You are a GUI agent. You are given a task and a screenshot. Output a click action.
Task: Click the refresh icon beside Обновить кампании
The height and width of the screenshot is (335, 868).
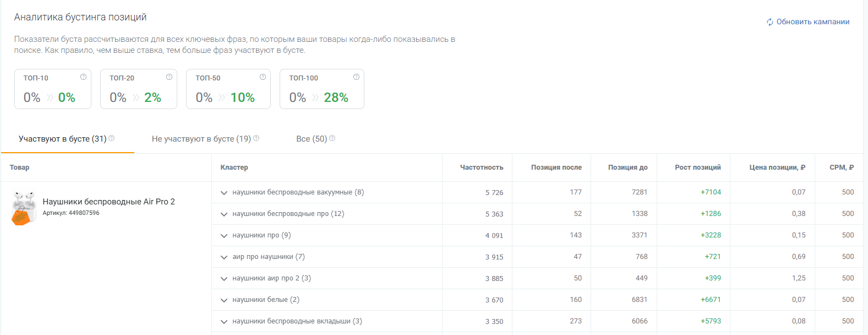tap(769, 22)
